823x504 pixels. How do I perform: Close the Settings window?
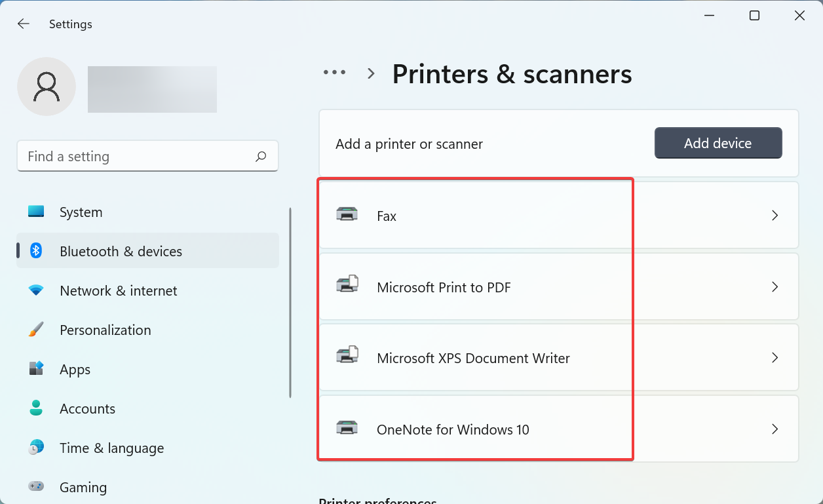(x=799, y=16)
